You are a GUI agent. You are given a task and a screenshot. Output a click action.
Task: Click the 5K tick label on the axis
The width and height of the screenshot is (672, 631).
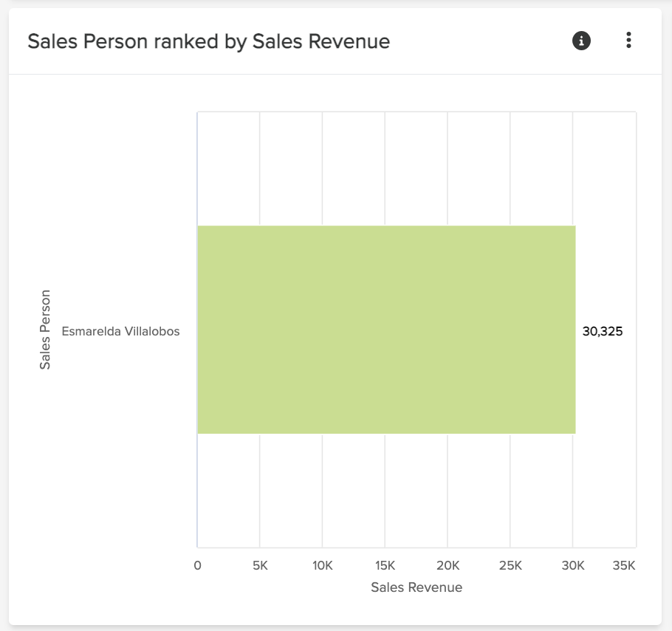[x=260, y=565]
